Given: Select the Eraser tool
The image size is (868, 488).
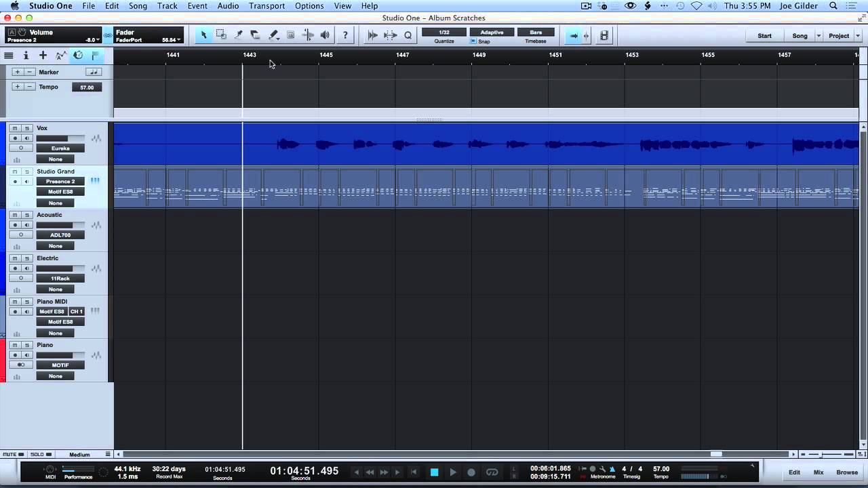Looking at the screenshot, I should click(x=256, y=35).
